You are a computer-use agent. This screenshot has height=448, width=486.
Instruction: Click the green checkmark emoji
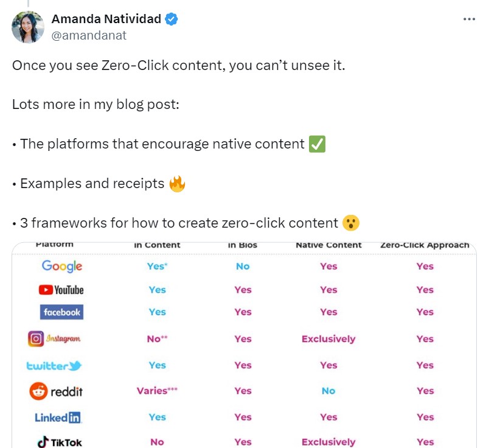click(318, 144)
